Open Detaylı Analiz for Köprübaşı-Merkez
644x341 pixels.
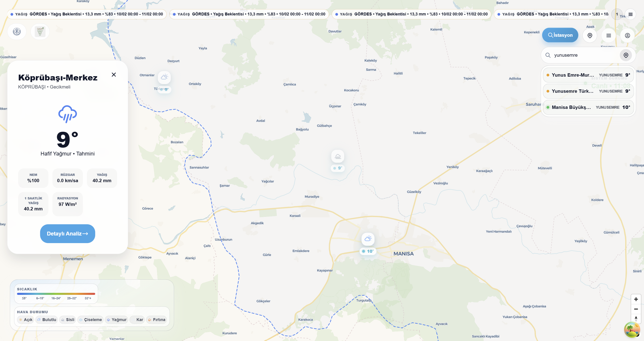pyautogui.click(x=67, y=234)
